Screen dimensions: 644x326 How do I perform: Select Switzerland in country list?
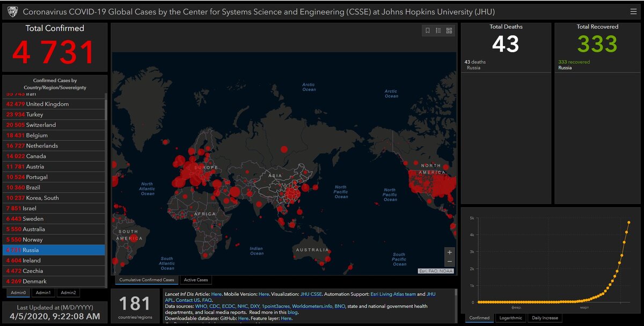[54, 125]
